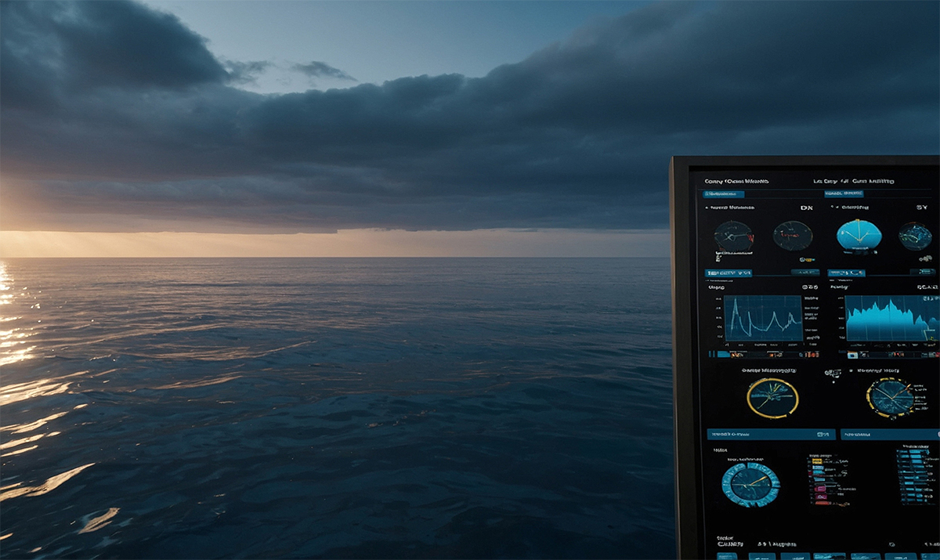The image size is (940, 560).
Task: Open the bright blue dome gauge
Action: pyautogui.click(x=859, y=235)
